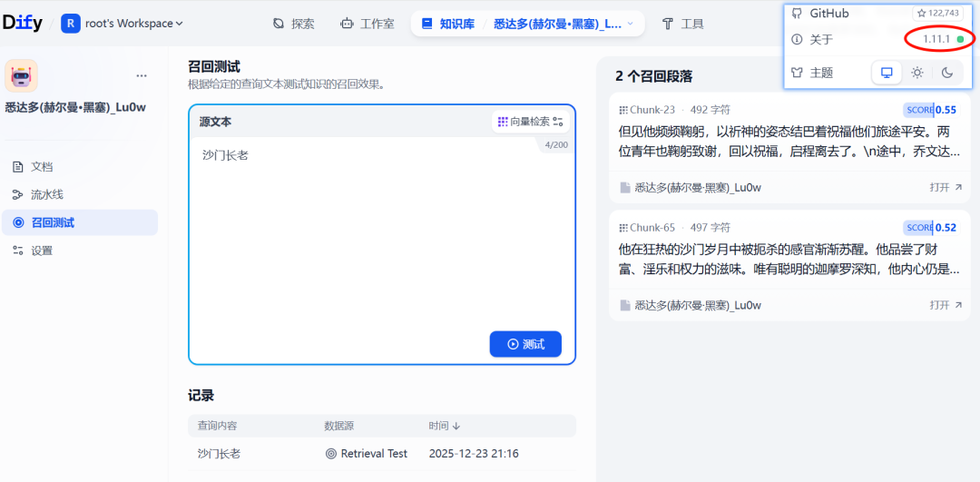The image size is (980, 482).
Task: Open the Chunk-65 result card
Action: pyautogui.click(x=789, y=266)
